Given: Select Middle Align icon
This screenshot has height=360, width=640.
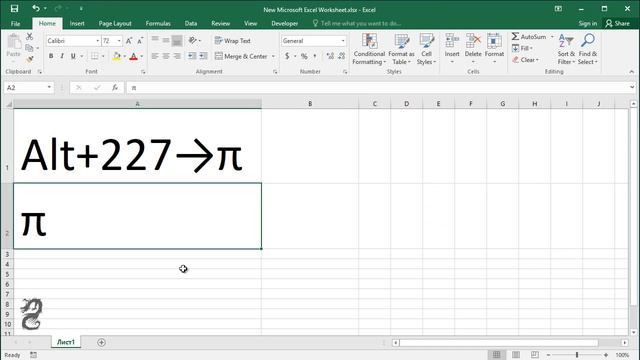Looking at the screenshot, I should [166, 40].
